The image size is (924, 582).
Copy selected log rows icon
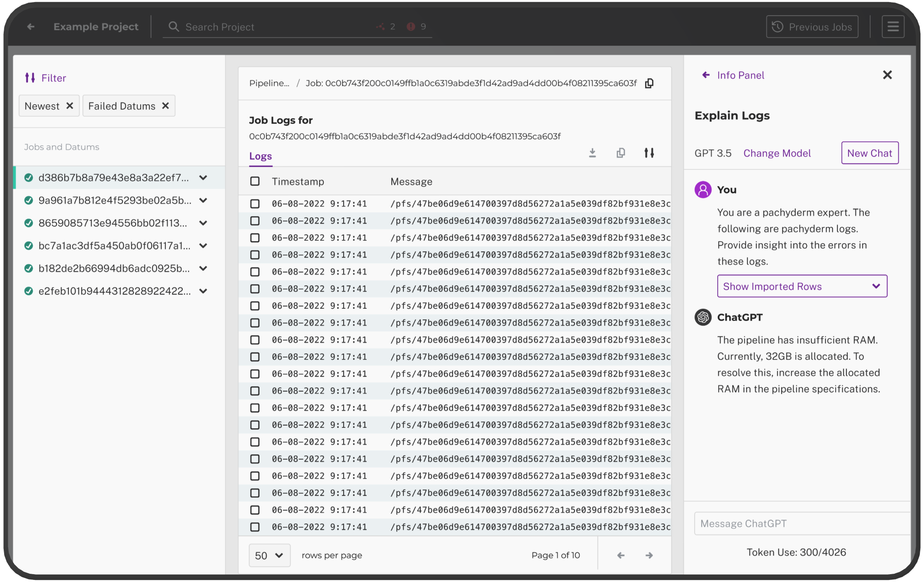tap(621, 153)
